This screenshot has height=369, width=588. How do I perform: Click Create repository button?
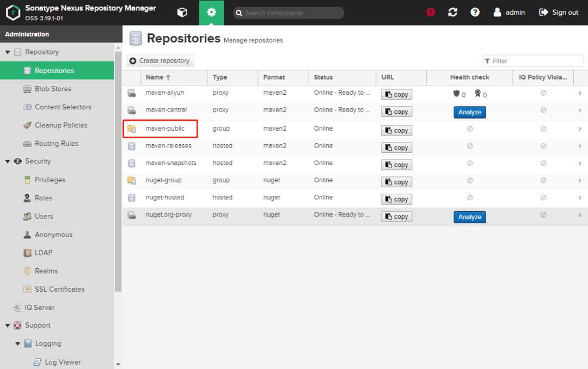[160, 61]
